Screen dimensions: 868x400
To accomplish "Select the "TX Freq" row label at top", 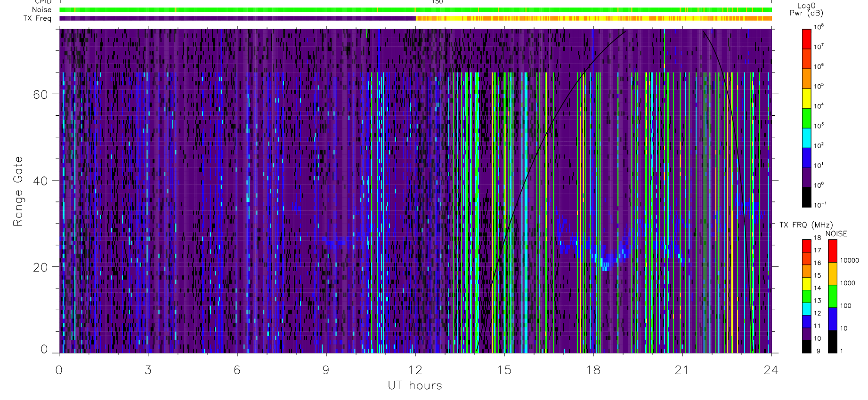I will [x=37, y=18].
